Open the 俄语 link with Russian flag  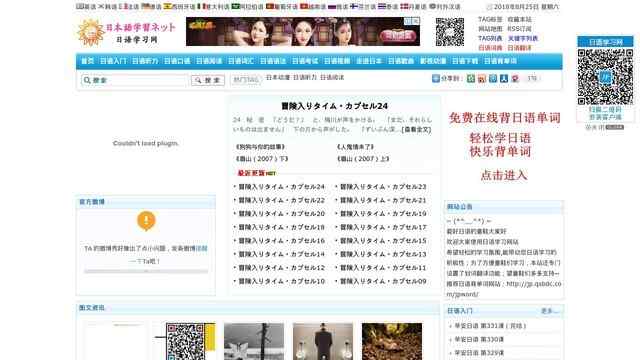(338, 7)
